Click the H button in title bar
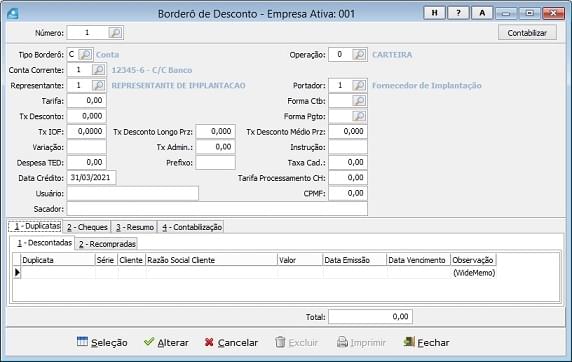Screen dimensions: 572x362 coord(434,13)
